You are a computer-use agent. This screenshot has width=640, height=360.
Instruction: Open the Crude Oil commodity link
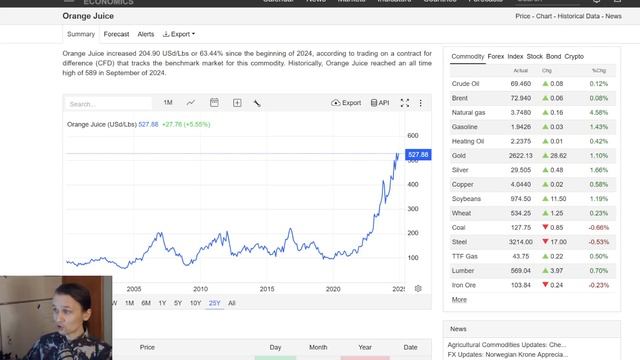pos(465,84)
